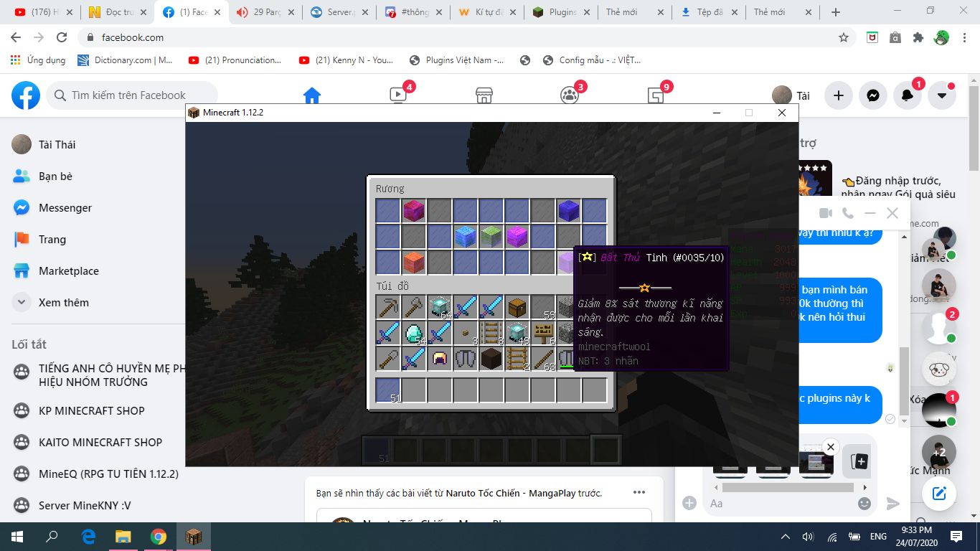Click the Create plus button in header
The width and height of the screenshot is (980, 551).
point(839,95)
